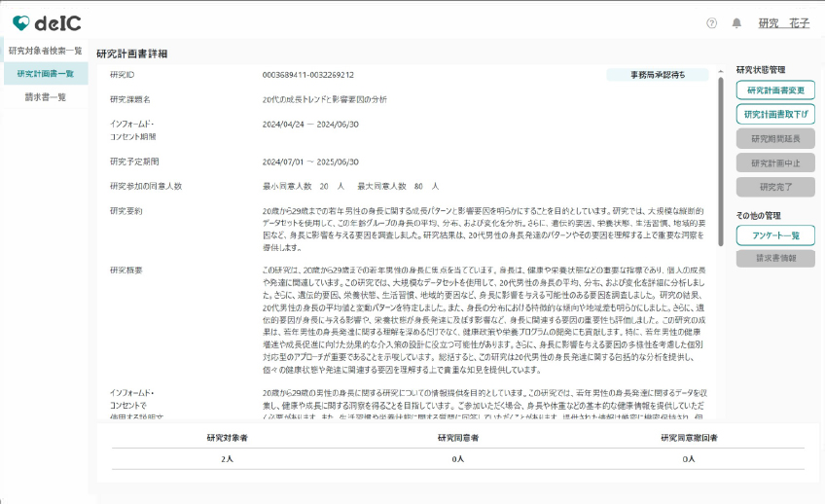The image size is (825, 504).
Task: Open アンケート一覧 button
Action: pos(775,235)
